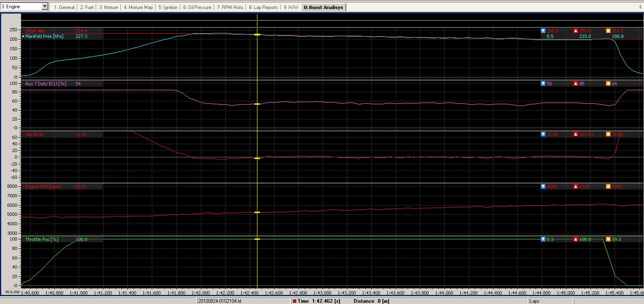This screenshot has height=304, width=644.
Task: Click the blue minimum icon for Boost Aim
Action: [x=543, y=31]
